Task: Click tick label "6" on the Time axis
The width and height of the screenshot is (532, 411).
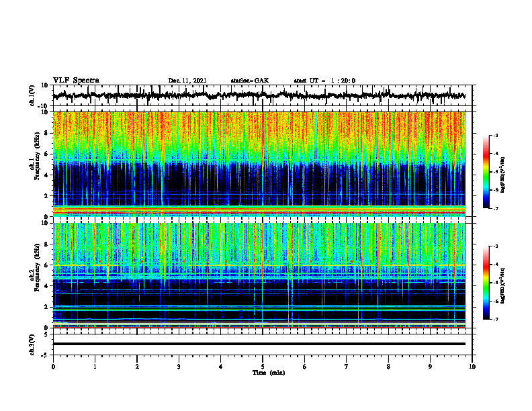Action: coord(305,367)
